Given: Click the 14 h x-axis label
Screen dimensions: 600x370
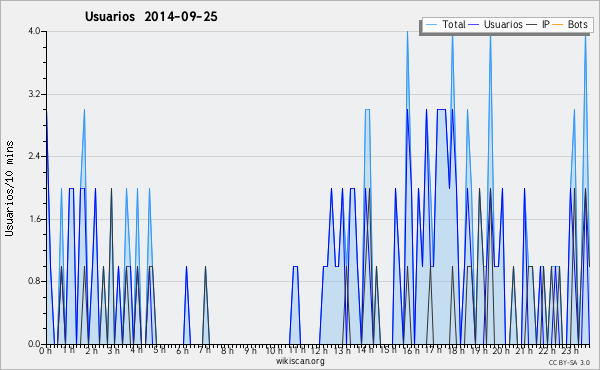Looking at the screenshot, I should pyautogui.click(x=365, y=350).
